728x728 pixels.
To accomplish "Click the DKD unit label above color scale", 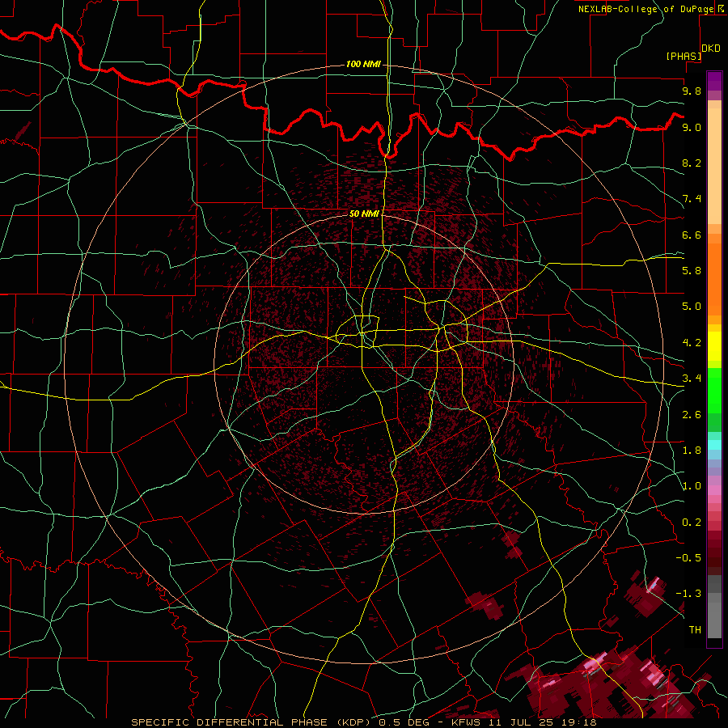I will pos(711,49).
